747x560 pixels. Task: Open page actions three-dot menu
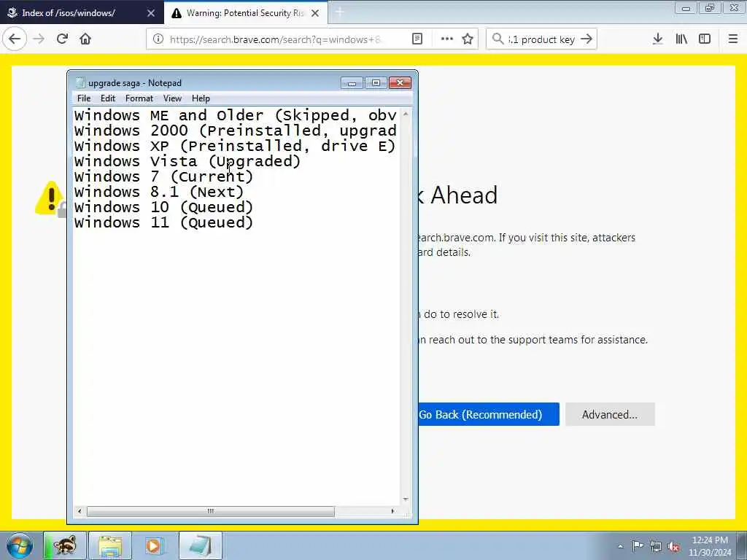pyautogui.click(x=446, y=39)
